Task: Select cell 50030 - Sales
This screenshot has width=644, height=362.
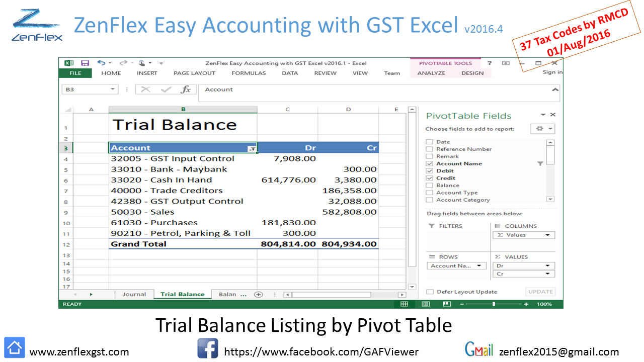Action: [183, 212]
